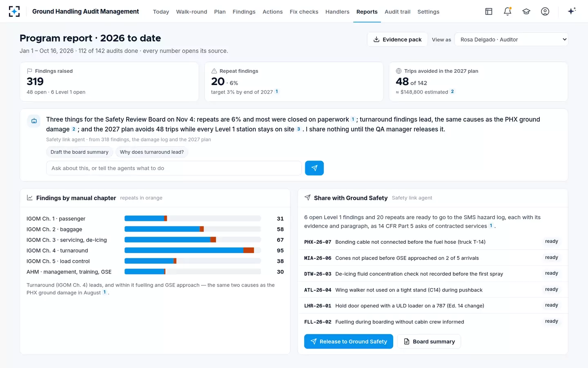This screenshot has width=588, height=368.
Task: Open citation 2 beside $148,800 estimated
Action: [452, 92]
